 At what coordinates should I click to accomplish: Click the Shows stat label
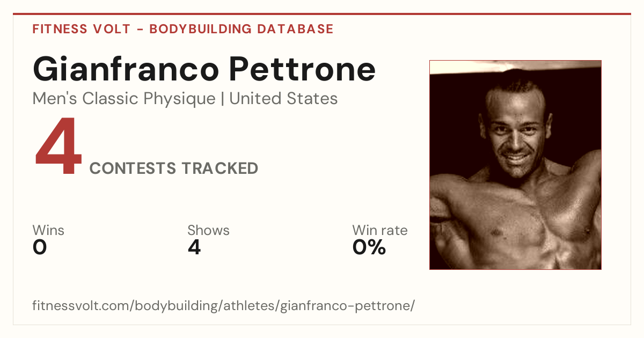click(x=208, y=231)
